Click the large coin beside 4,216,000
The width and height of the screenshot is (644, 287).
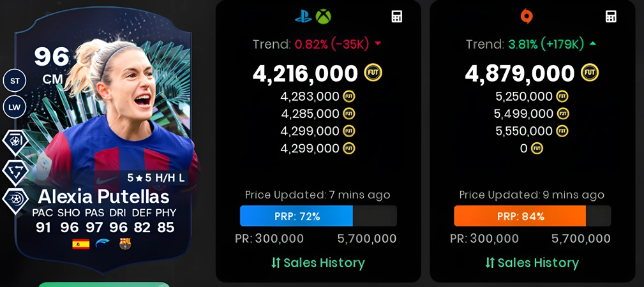[x=373, y=73]
